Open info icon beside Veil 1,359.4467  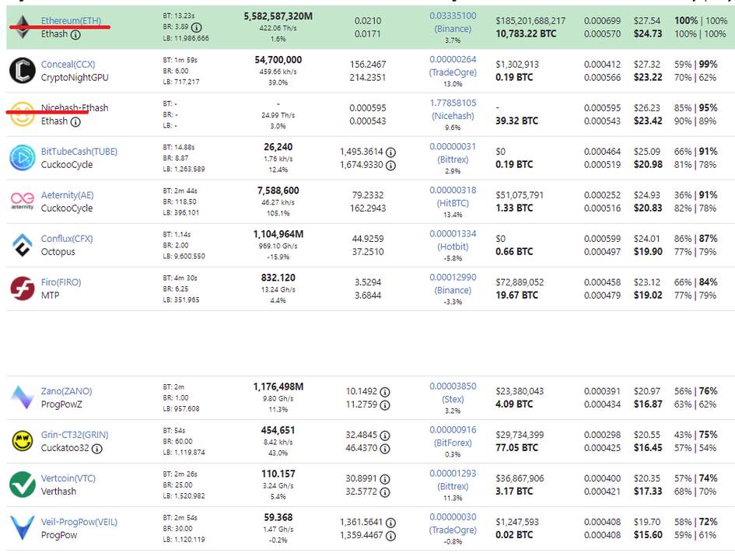click(391, 536)
